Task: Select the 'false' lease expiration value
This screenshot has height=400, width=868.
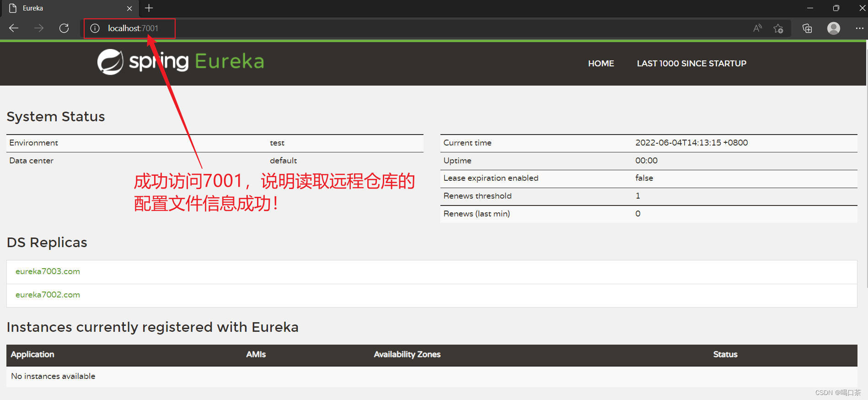Action: [x=644, y=178]
